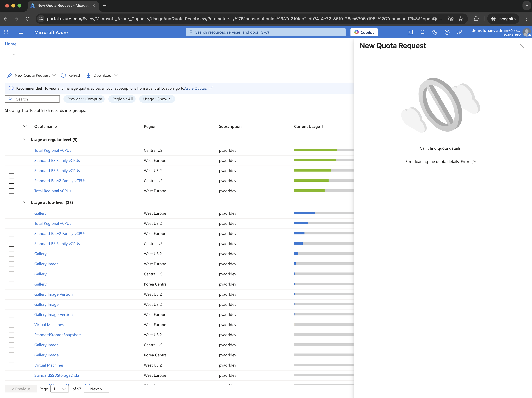Collapse Usage at regular level group
Screen dimensions: 532x398
tap(25, 140)
